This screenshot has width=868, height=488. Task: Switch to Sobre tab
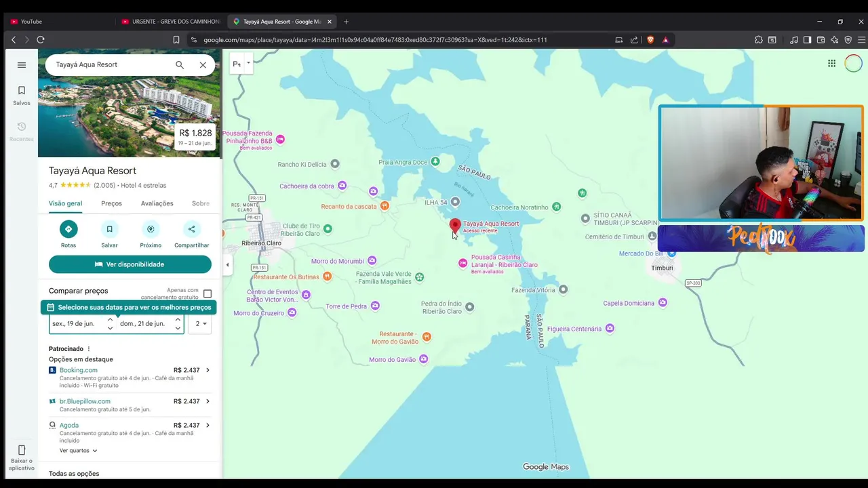pos(201,203)
